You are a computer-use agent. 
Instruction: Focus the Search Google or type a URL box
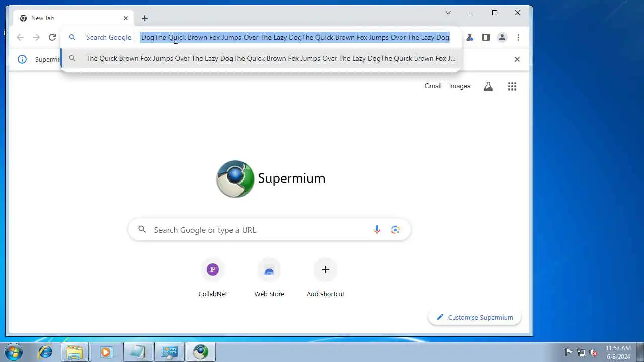[x=269, y=230]
